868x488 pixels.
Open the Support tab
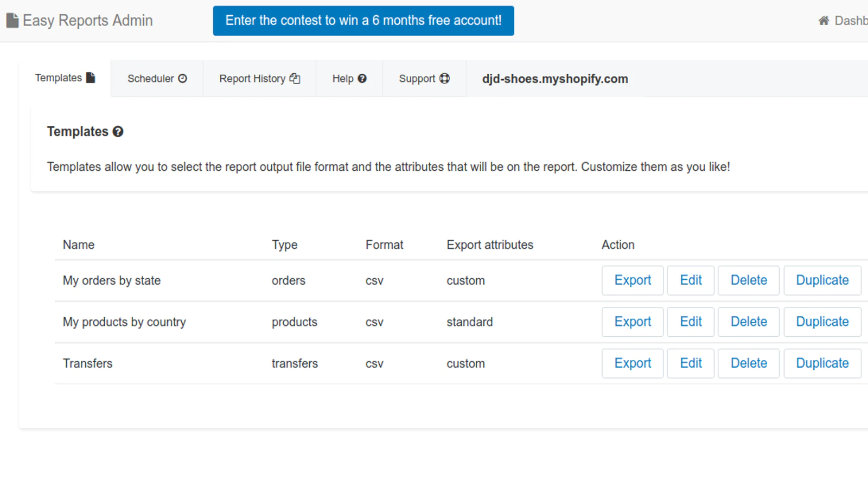(424, 79)
